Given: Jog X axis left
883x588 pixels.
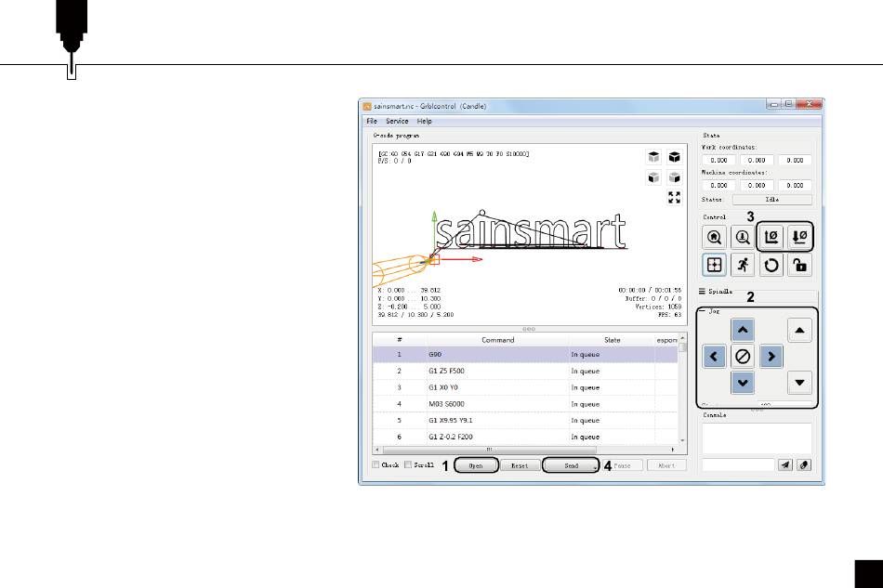Looking at the screenshot, I should coord(714,356).
